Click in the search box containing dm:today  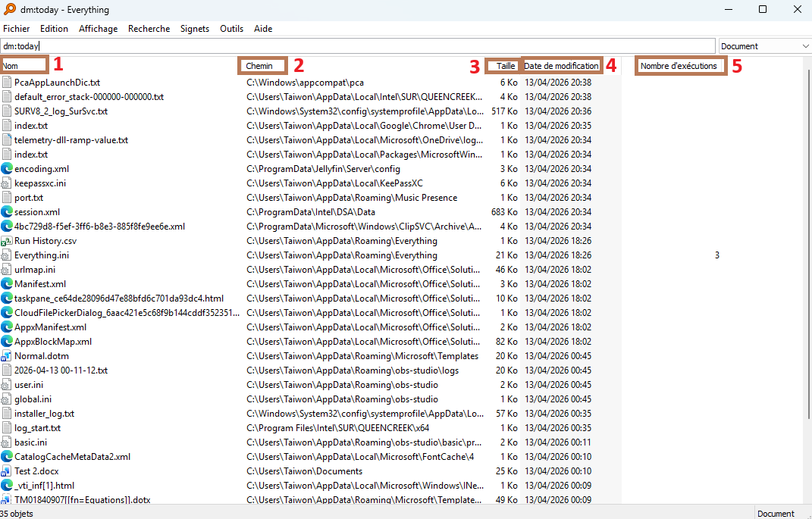click(x=358, y=46)
